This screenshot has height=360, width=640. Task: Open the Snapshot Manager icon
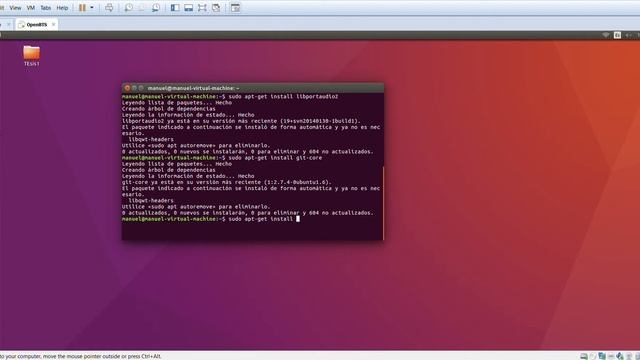156,8
